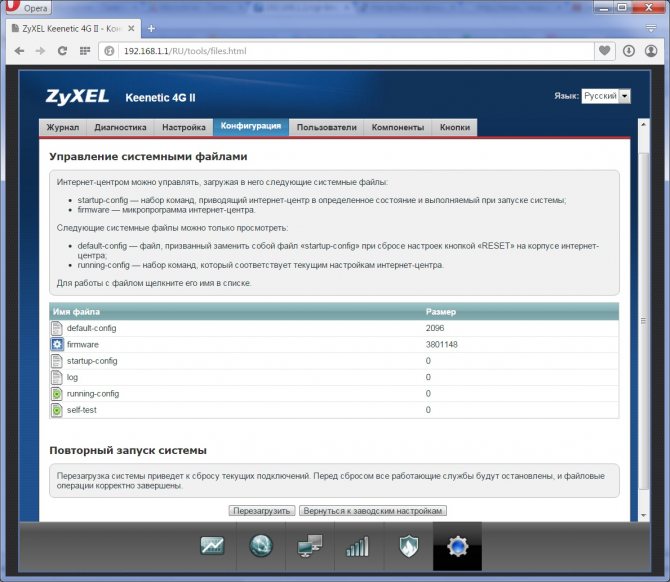Add page to bookmarks with heart icon
Image resolution: width=670 pixels, height=582 pixels.
click(x=604, y=51)
